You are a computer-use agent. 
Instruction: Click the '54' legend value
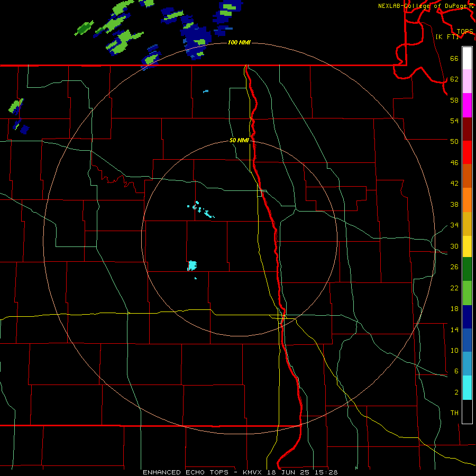pyautogui.click(x=454, y=121)
